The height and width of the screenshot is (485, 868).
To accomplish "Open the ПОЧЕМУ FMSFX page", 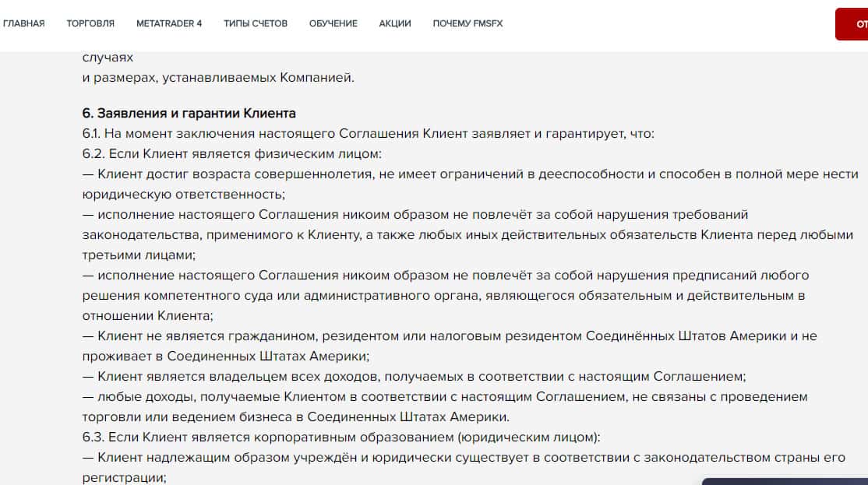I will (468, 23).
